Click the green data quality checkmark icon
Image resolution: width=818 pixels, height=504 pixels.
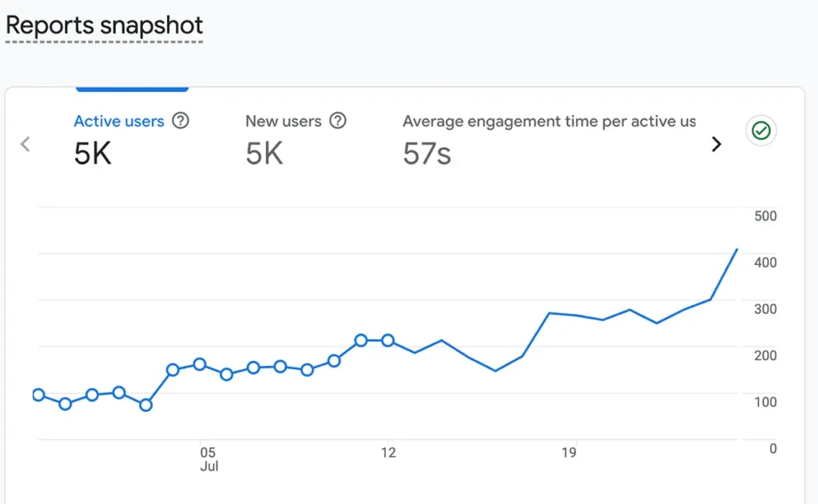[x=760, y=130]
